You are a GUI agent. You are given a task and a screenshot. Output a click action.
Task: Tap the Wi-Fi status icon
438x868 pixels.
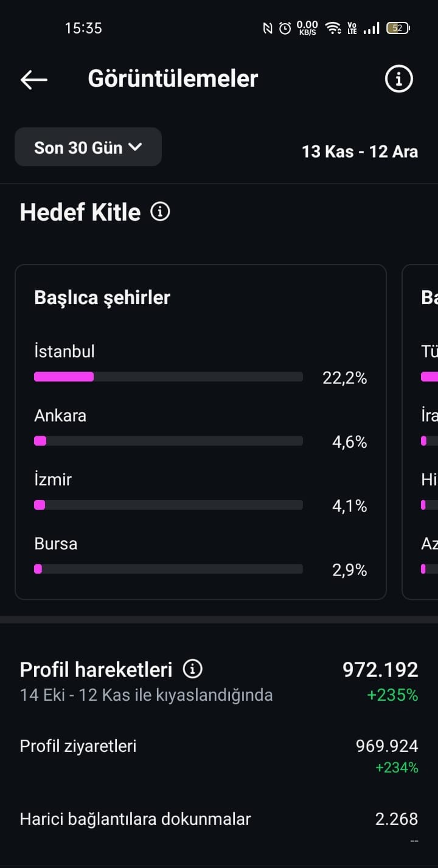(x=333, y=28)
